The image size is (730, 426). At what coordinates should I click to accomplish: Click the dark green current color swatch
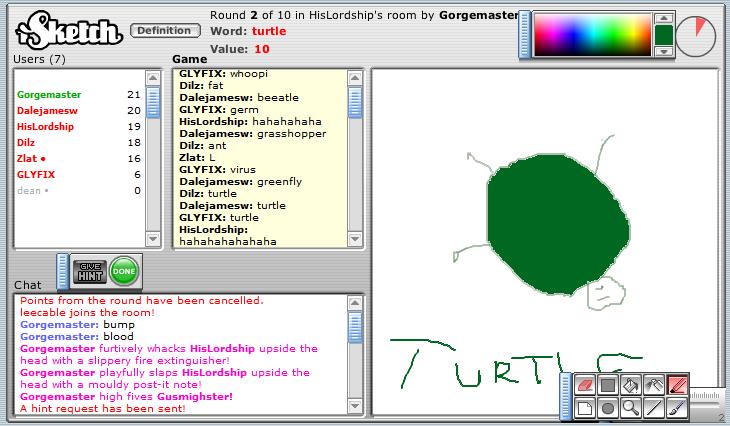(x=663, y=36)
